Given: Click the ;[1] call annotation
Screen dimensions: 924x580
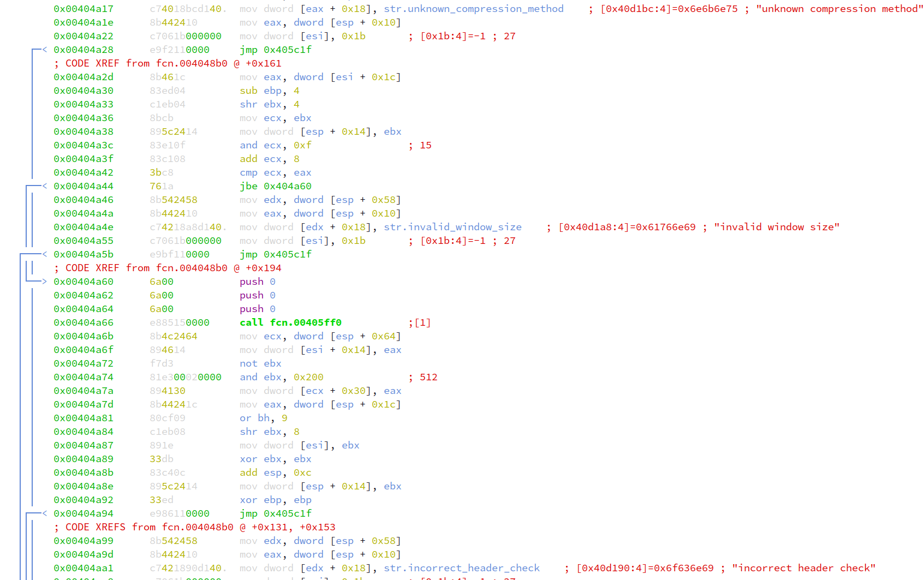Looking at the screenshot, I should [421, 322].
